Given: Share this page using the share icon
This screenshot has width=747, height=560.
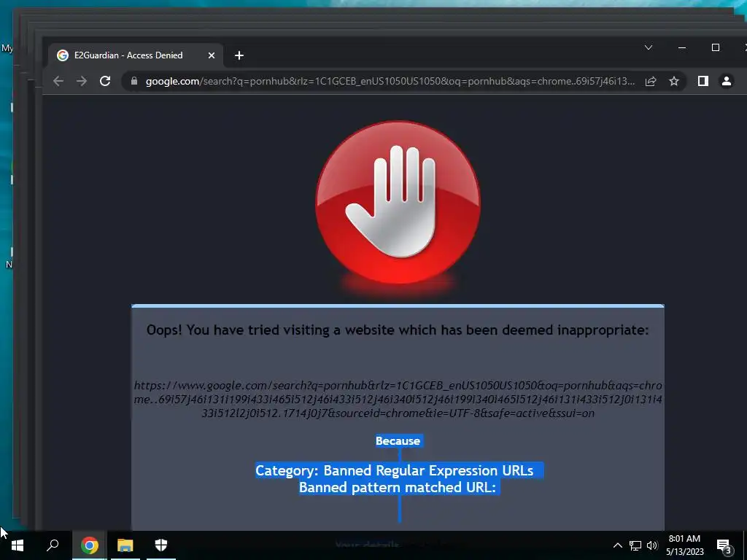Looking at the screenshot, I should tap(651, 81).
